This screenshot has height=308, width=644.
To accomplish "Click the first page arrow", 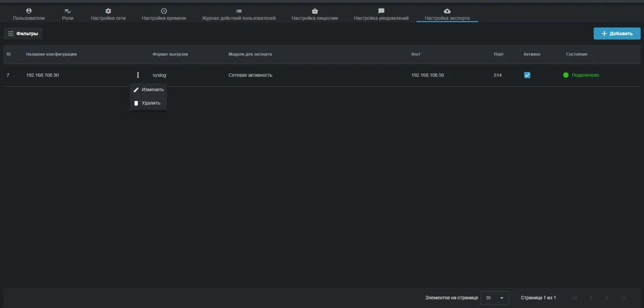I will (x=575, y=298).
